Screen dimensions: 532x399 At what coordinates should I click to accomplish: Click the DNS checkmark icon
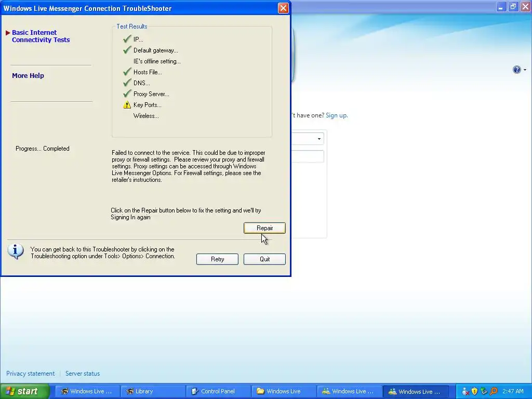click(x=127, y=83)
